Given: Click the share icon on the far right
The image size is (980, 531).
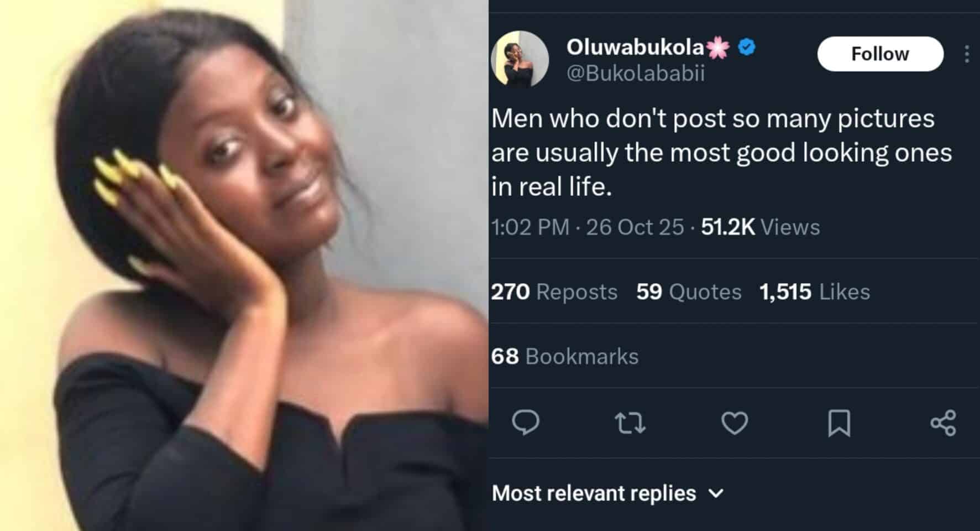Looking at the screenshot, I should click(x=944, y=422).
